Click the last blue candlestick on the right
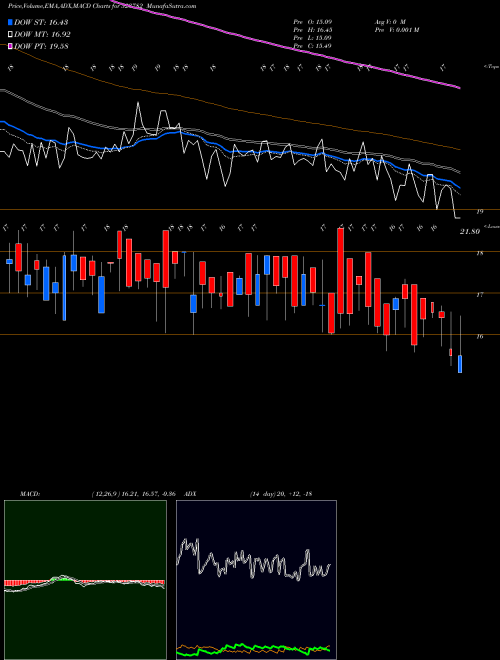Image resolution: width=500 pixels, height=660 pixels. coord(460,364)
